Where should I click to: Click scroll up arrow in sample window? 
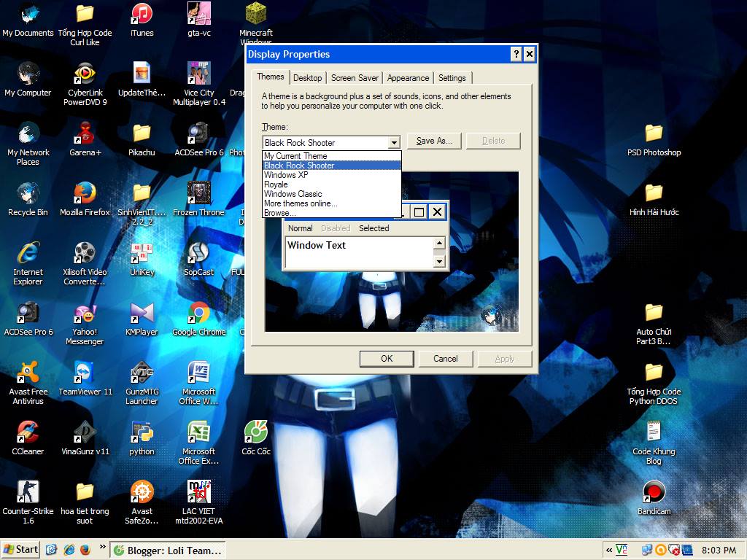(438, 244)
